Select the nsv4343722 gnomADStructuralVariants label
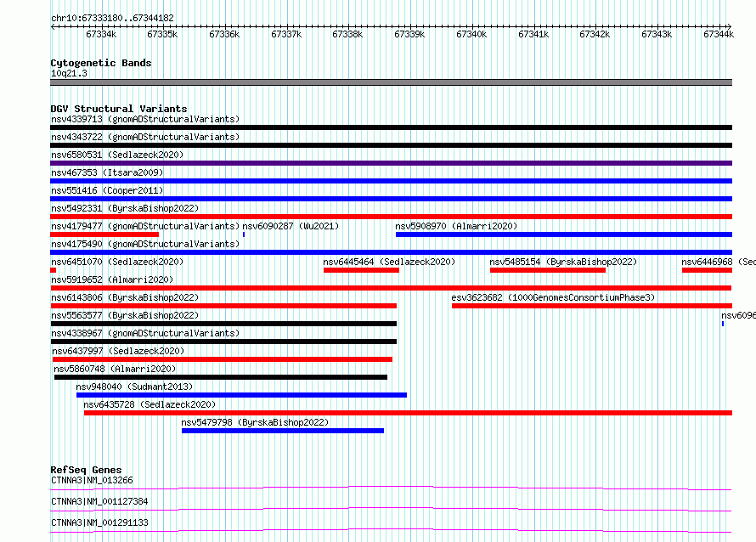 [x=145, y=137]
